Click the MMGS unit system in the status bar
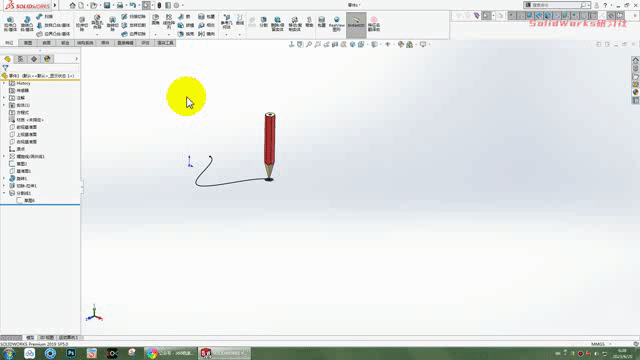The image size is (640, 360). pos(598,344)
